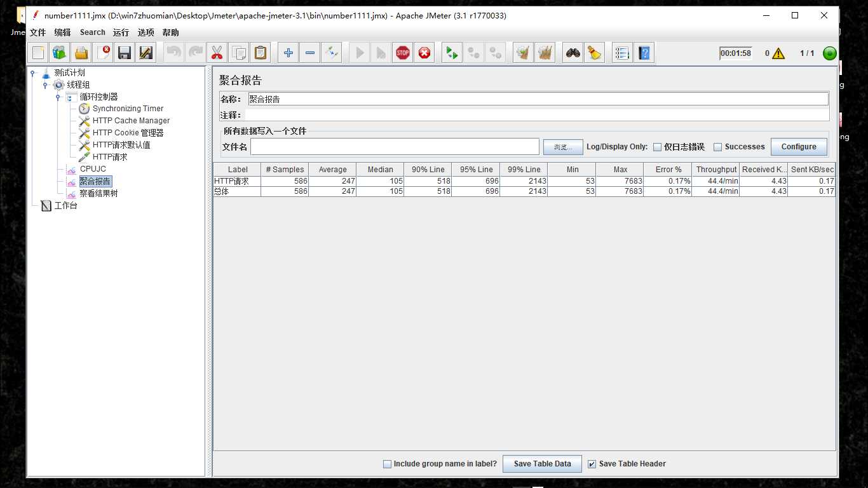The image size is (868, 488).
Task: Select HTTP Cookie 管理器 in tree
Action: click(128, 133)
